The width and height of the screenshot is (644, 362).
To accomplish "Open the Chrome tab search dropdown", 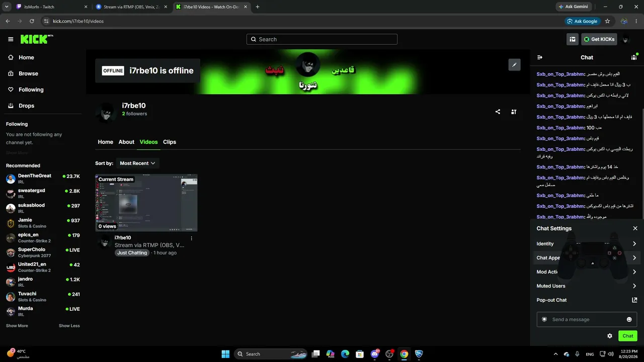I will coord(7,7).
